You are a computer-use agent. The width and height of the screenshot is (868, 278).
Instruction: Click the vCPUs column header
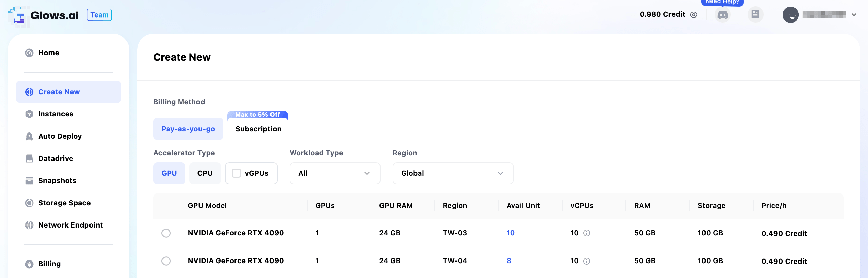582,206
